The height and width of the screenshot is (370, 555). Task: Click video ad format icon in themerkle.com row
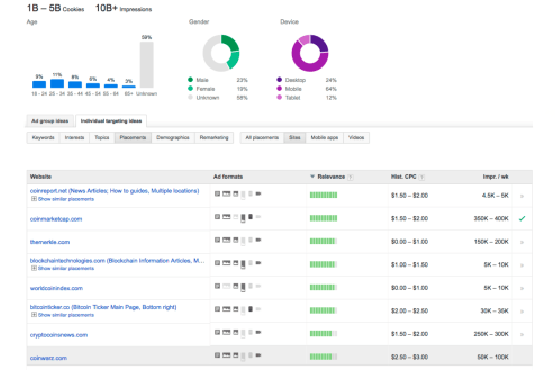258,240
